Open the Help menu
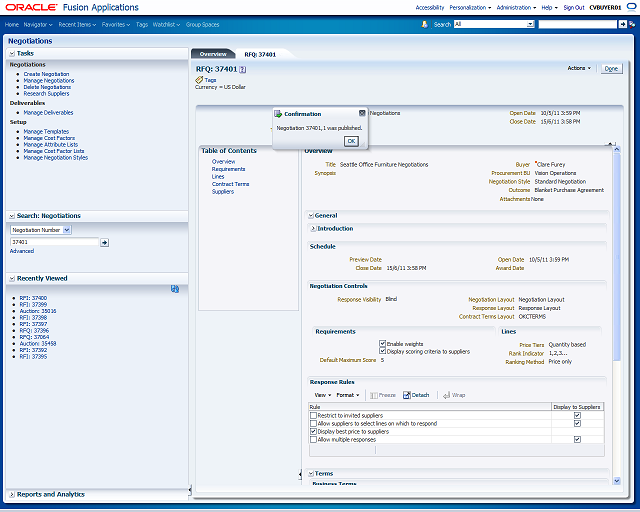This screenshot has height=512, width=640. coord(549,7)
